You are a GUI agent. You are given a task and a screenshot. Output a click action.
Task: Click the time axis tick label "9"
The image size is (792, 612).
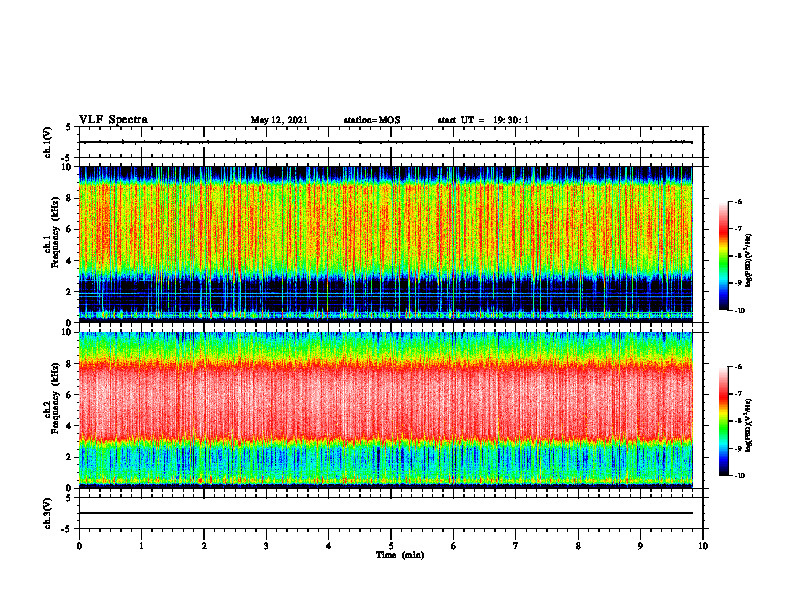(x=640, y=546)
